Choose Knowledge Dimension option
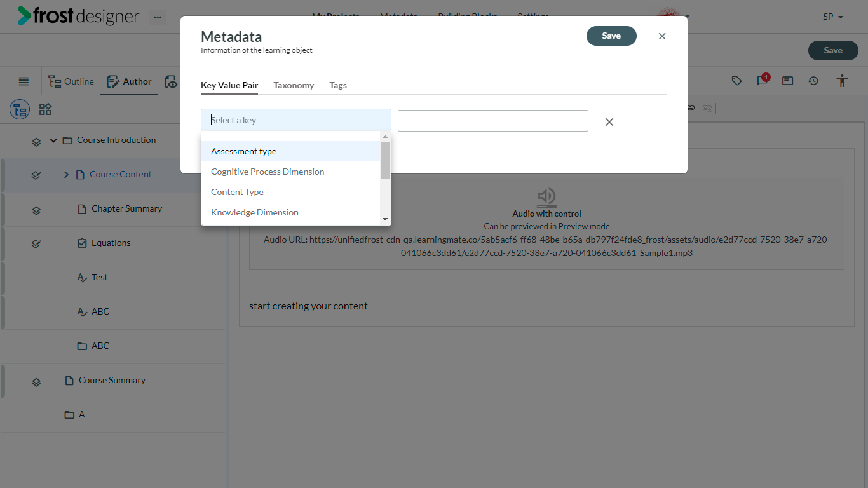 pyautogui.click(x=291, y=212)
